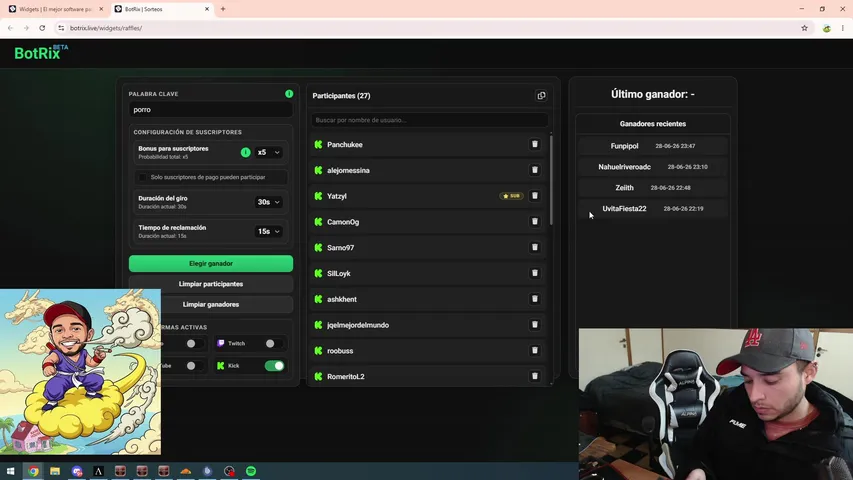The height and width of the screenshot is (480, 853).
Task: Click the browser address bar URL
Action: (106, 28)
